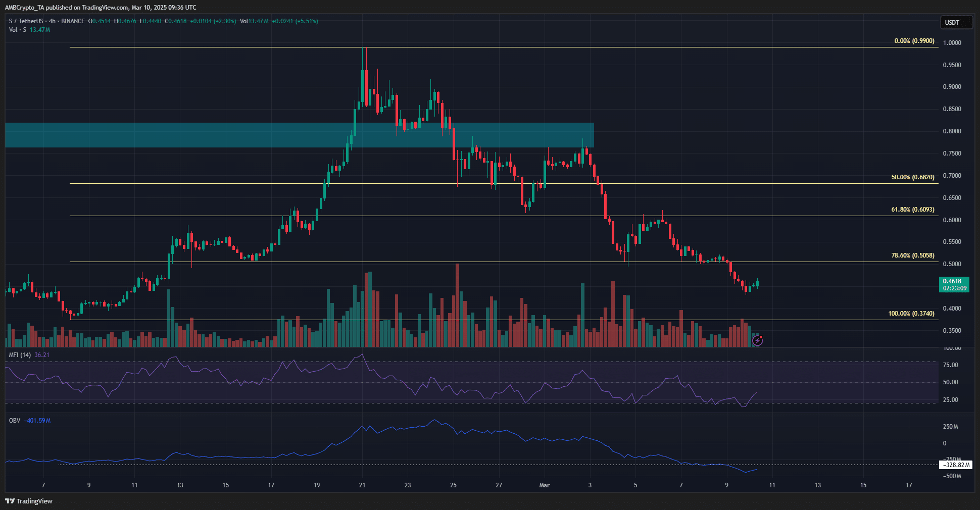Click the volume value 13.47 M under symbol
Screen dimensions: 980x510
40,30
